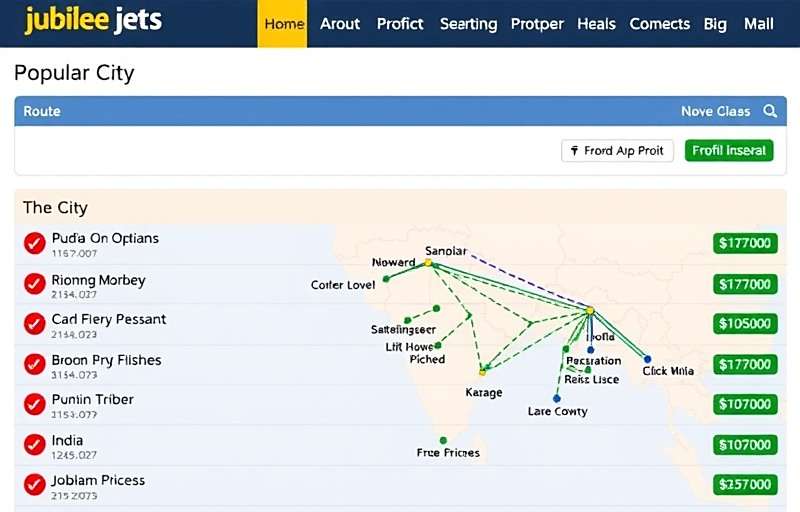800x512 pixels.
Task: Click the $105000 green price tag
Action: 745,324
